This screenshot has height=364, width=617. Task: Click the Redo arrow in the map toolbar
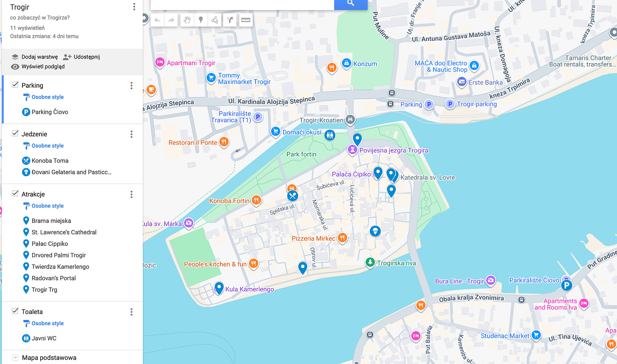pos(171,20)
